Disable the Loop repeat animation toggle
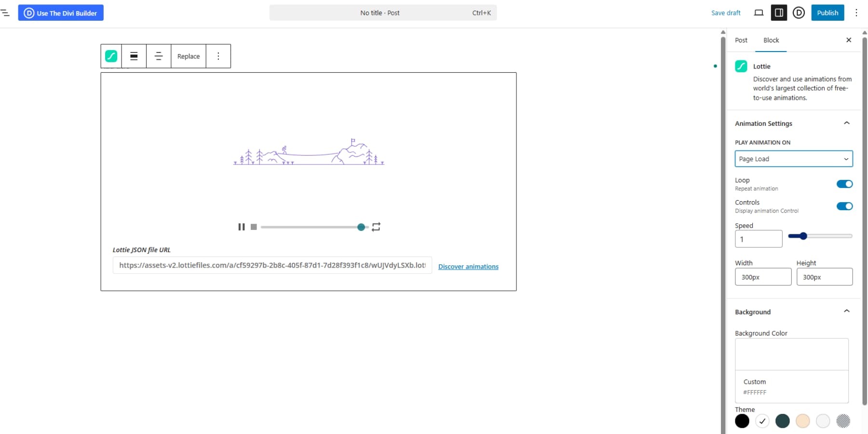Image resolution: width=868 pixels, height=434 pixels. tap(844, 184)
